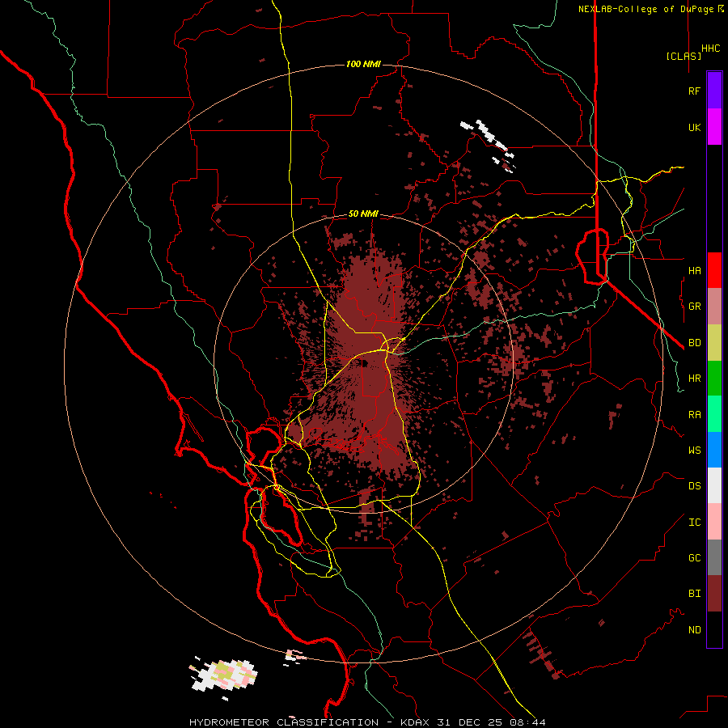The width and height of the screenshot is (728, 728).
Task: Click the white echo cluster near the top right
Action: click(489, 145)
